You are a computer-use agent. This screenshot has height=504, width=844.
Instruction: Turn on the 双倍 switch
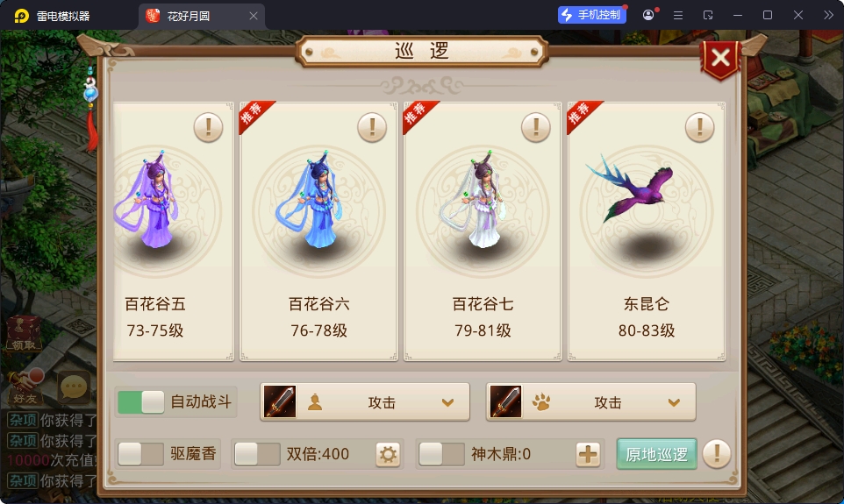[x=258, y=454]
